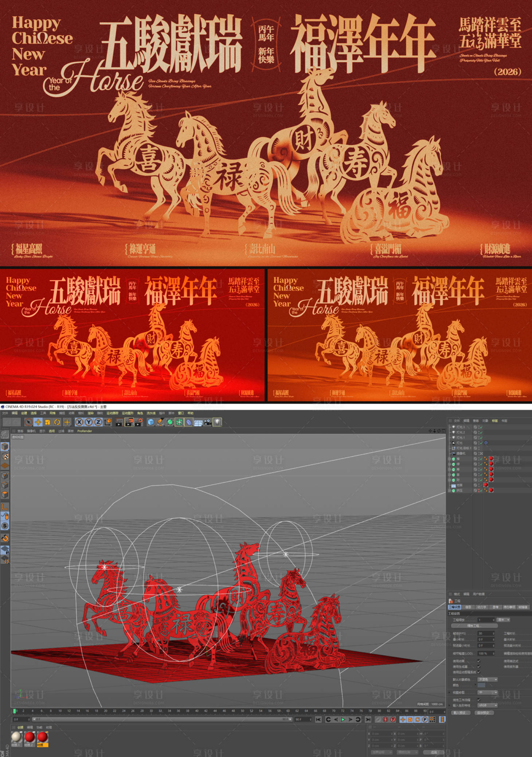The width and height of the screenshot is (532, 757).
Task: Go to end of animation button
Action: click(x=368, y=719)
